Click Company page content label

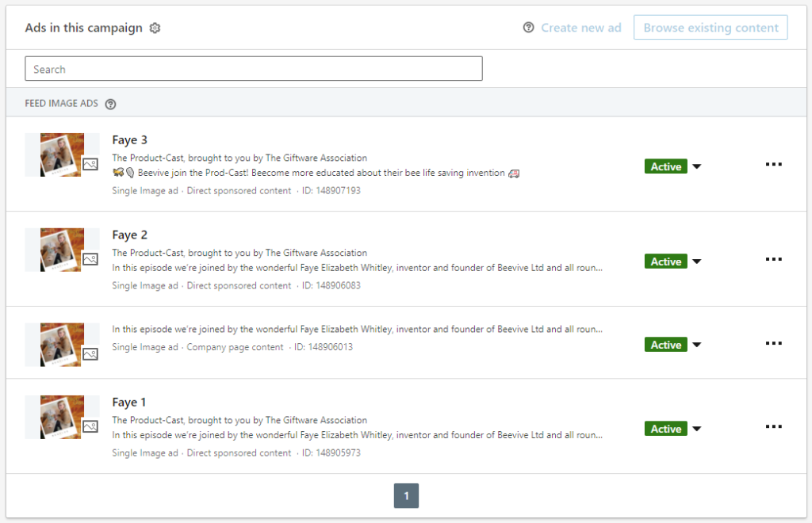pos(235,347)
